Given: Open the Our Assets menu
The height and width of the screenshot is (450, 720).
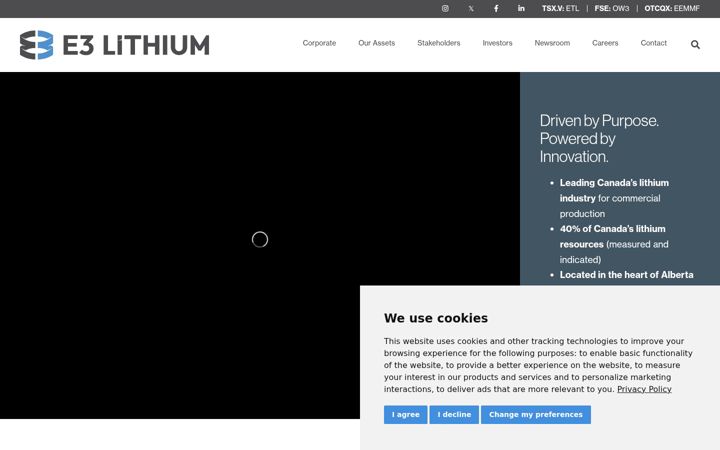Looking at the screenshot, I should [377, 43].
